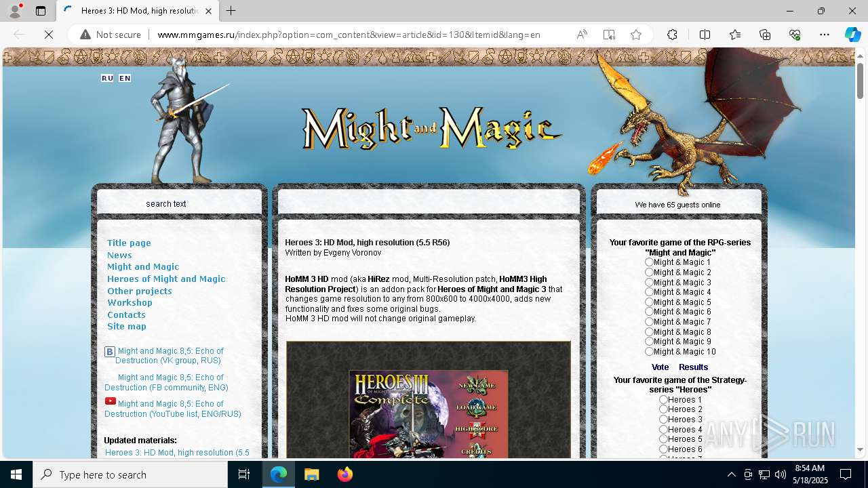This screenshot has width=868, height=488.
Task: Select Might & Magic 1 radio button
Action: tap(650, 262)
